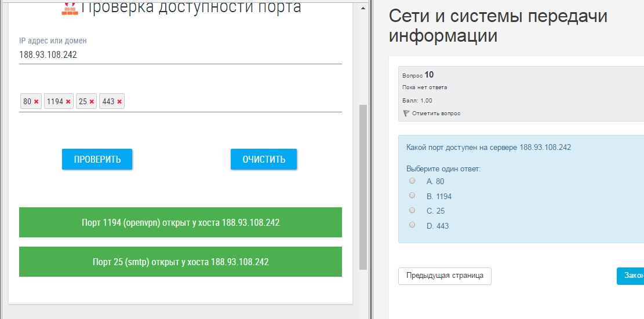Viewport: 644px width, 319px height.
Task: Click the scrollbar up arrow
Action: pos(363,8)
